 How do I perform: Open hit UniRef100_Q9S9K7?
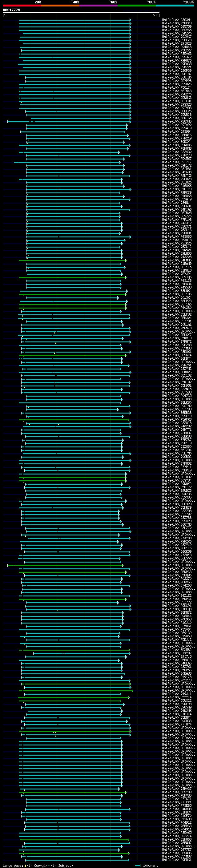pyautogui.click(x=177, y=37)
